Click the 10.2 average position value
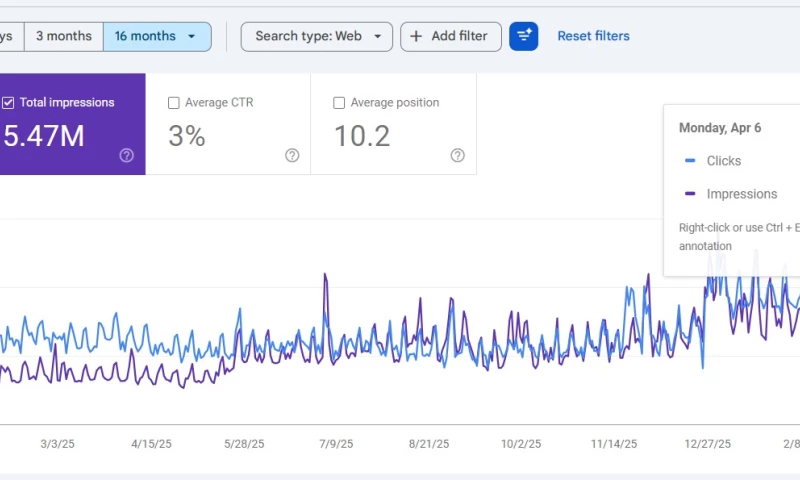The width and height of the screenshot is (800, 480). point(362,136)
